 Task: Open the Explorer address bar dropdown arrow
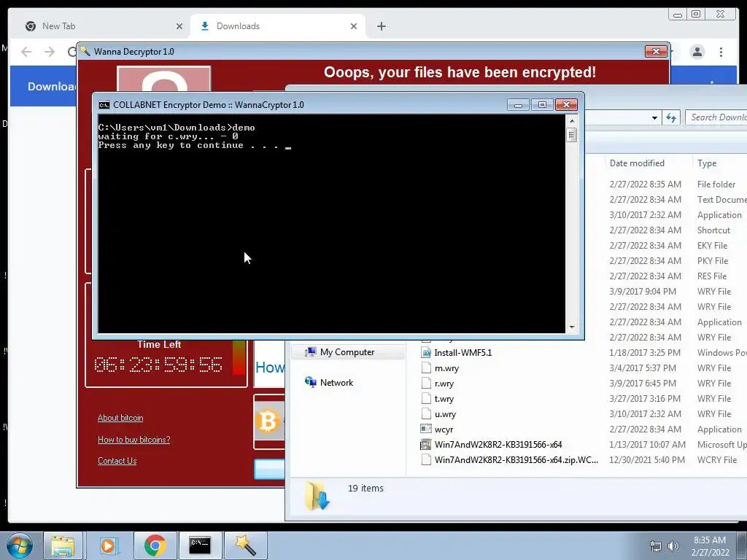[x=654, y=117]
